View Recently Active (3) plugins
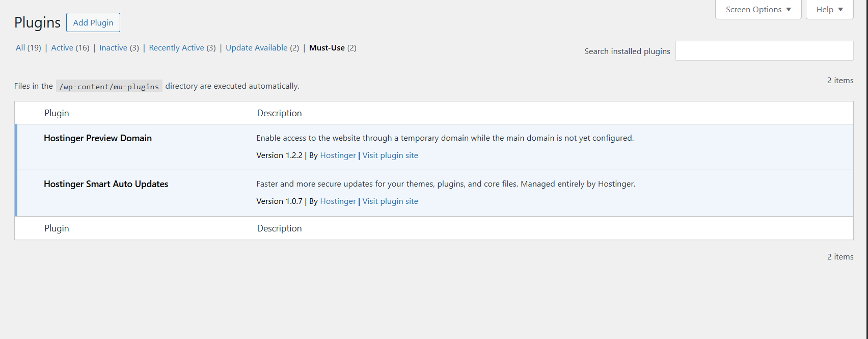The image size is (868, 339). (x=182, y=48)
